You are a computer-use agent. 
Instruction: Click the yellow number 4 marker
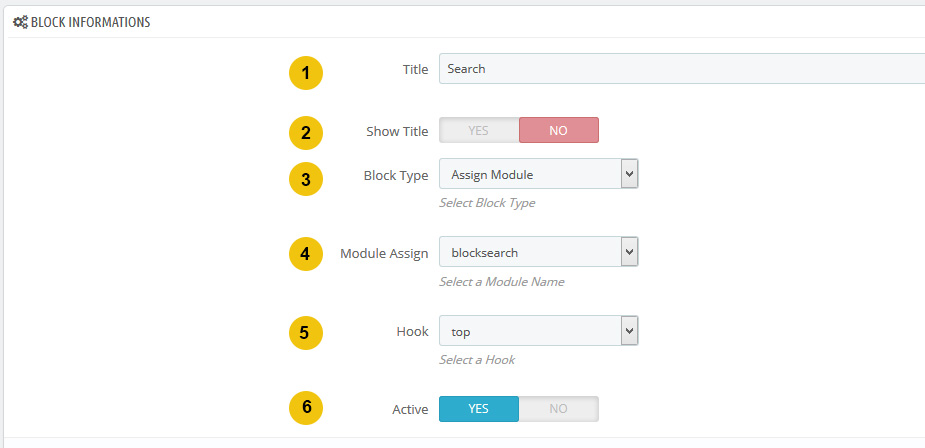pos(306,254)
